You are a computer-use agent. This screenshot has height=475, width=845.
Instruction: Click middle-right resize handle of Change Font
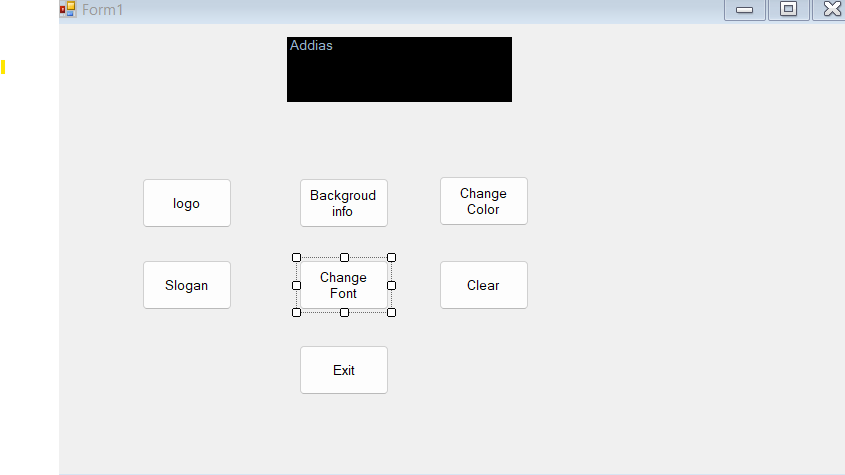(392, 285)
